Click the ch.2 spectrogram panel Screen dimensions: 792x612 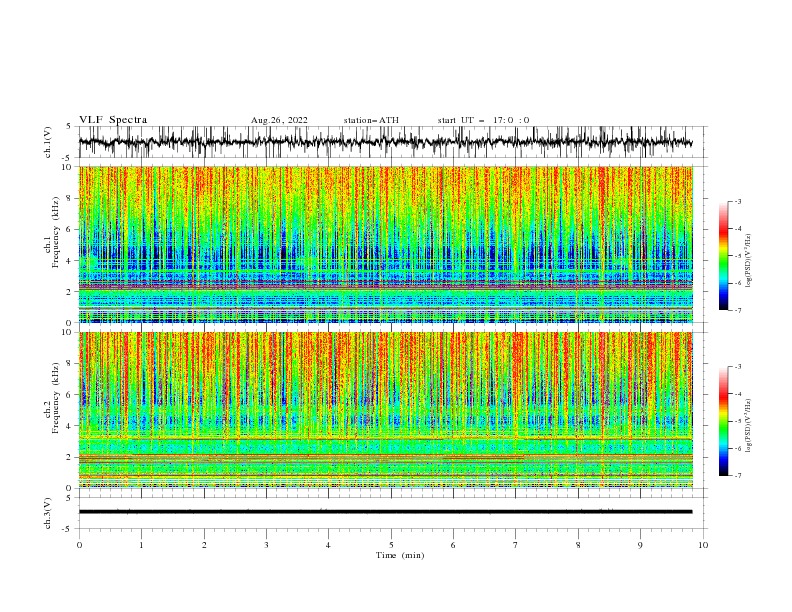point(386,410)
